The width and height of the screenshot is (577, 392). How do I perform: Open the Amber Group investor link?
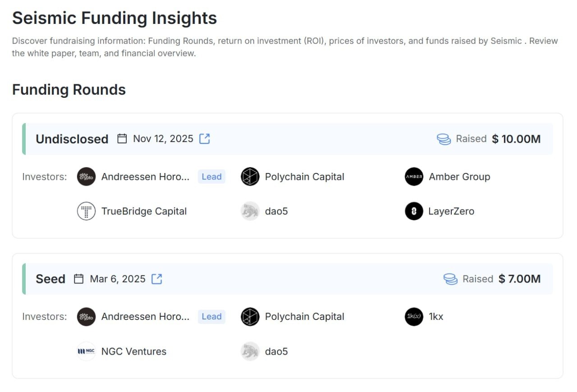[x=459, y=177]
